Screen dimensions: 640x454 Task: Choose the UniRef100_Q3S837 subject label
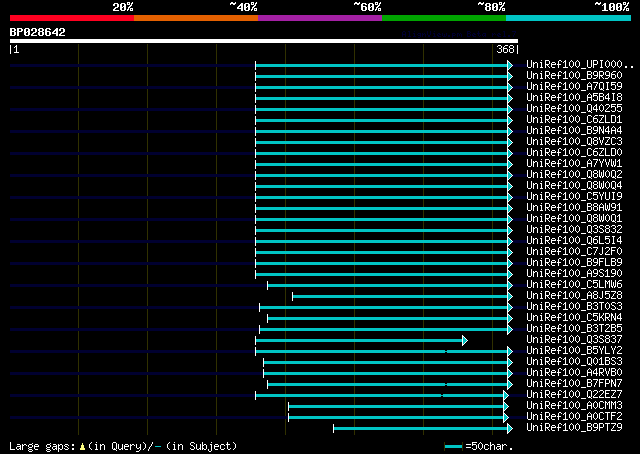tap(574, 340)
